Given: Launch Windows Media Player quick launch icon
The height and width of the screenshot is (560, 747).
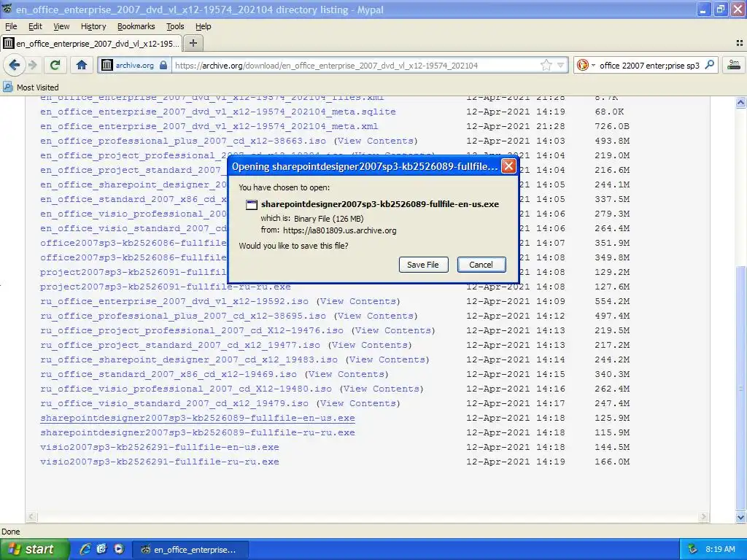Looking at the screenshot, I should pos(118,549).
